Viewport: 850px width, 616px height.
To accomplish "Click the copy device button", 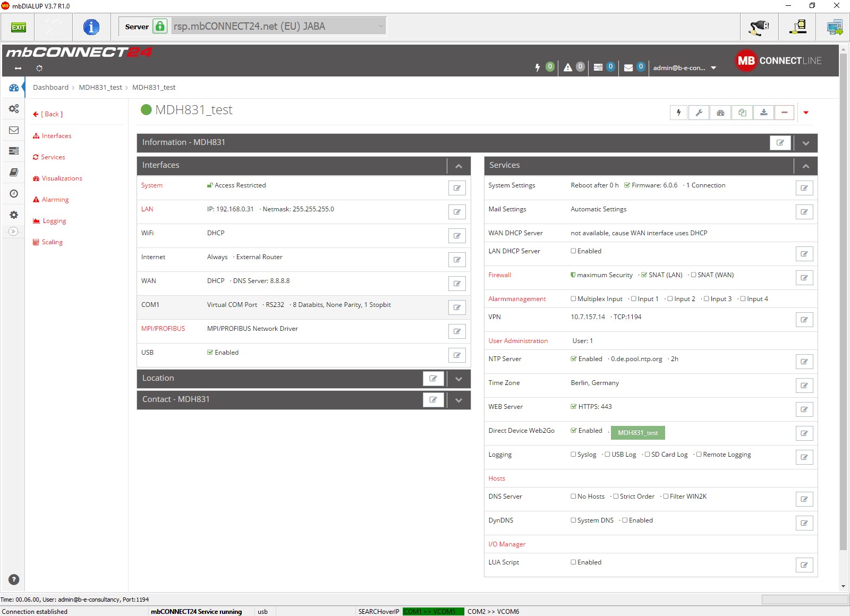I will click(x=742, y=113).
